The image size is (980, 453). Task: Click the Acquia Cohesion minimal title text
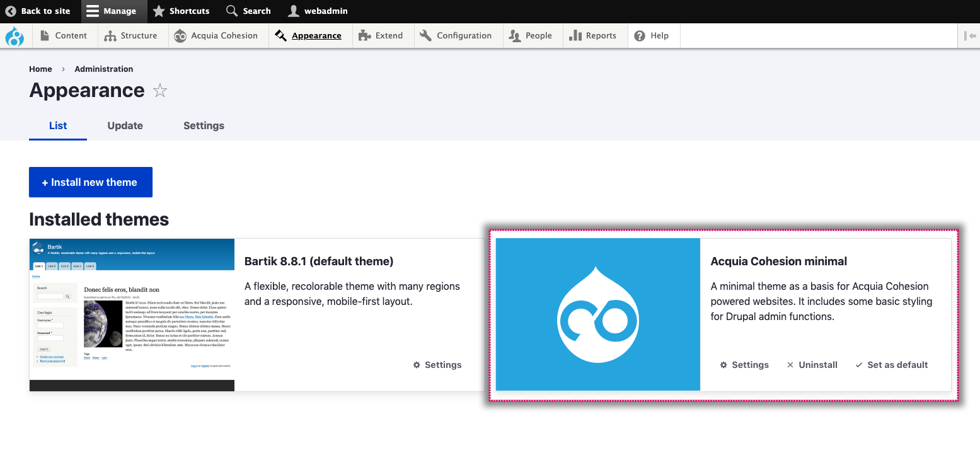779,261
